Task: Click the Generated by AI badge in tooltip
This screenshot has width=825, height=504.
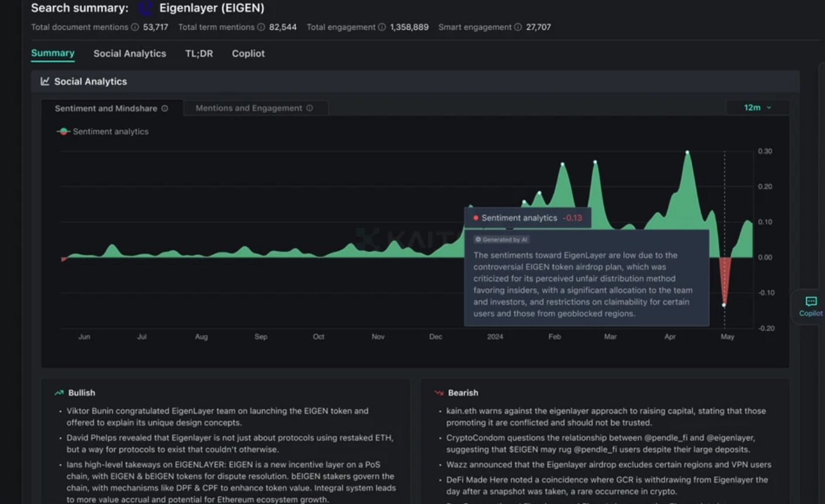Action: click(x=501, y=239)
